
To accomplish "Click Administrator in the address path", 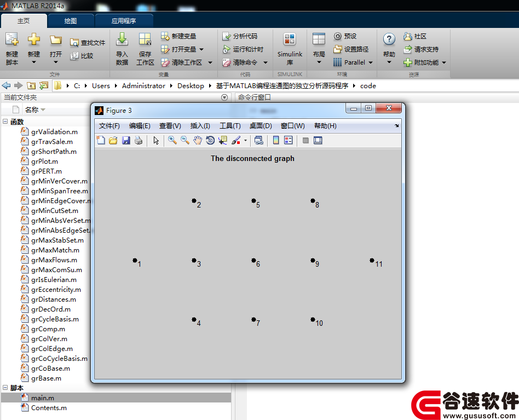I will click(143, 86).
